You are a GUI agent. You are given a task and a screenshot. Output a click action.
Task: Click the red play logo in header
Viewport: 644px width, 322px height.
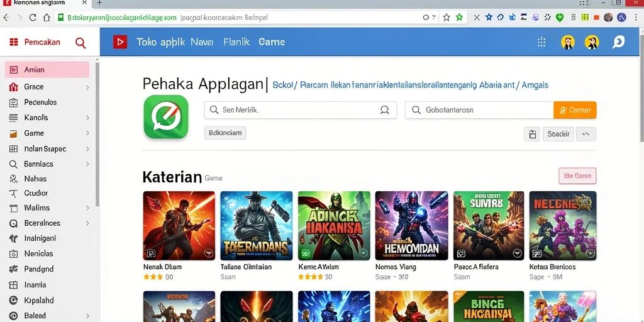pos(120,42)
